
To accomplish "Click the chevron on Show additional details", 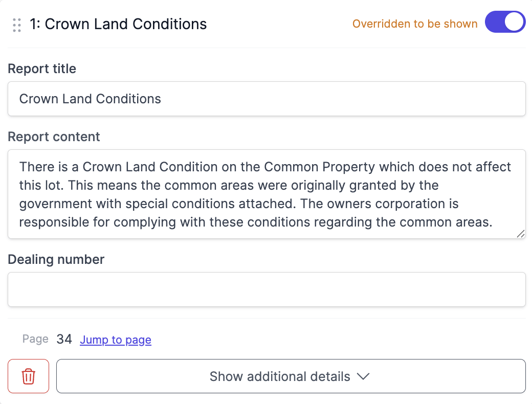I will click(x=363, y=377).
